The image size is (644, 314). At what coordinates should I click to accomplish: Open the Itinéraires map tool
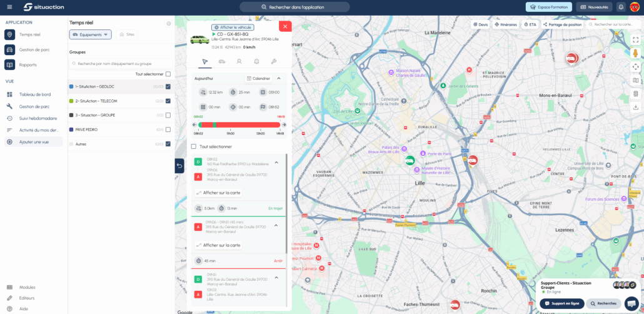[506, 24]
